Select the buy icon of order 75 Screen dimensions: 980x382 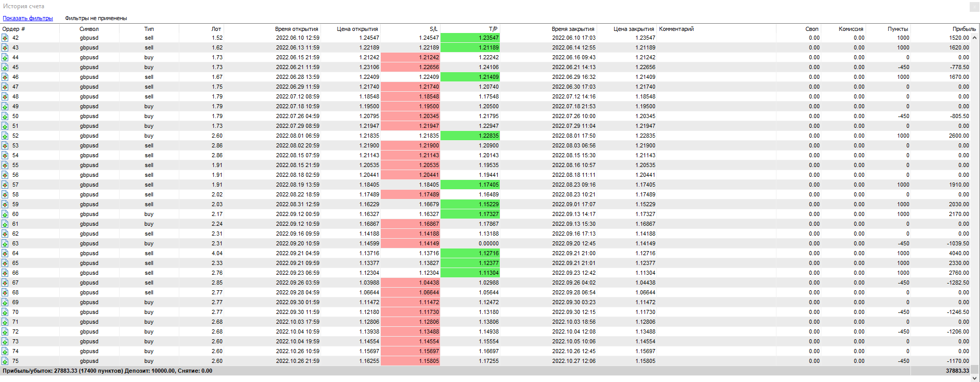pyautogui.click(x=5, y=361)
